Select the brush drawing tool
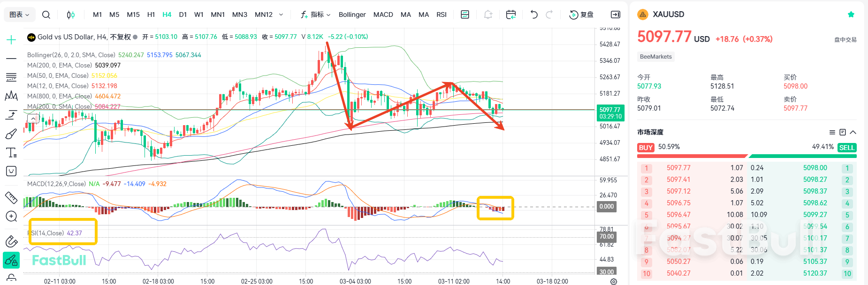The height and width of the screenshot is (285, 868). coord(11,135)
